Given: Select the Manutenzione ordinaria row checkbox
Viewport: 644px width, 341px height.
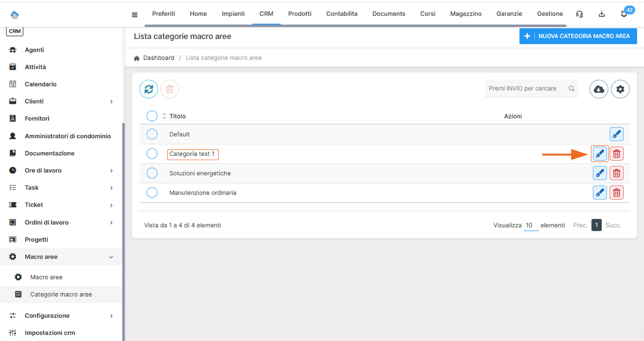Looking at the screenshot, I should 152,193.
